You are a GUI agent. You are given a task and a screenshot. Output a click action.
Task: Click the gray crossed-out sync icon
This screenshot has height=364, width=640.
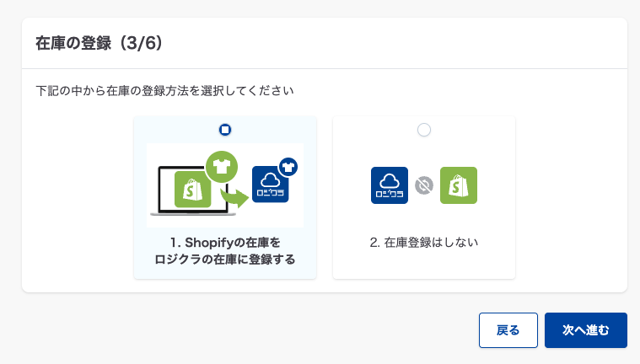424,185
